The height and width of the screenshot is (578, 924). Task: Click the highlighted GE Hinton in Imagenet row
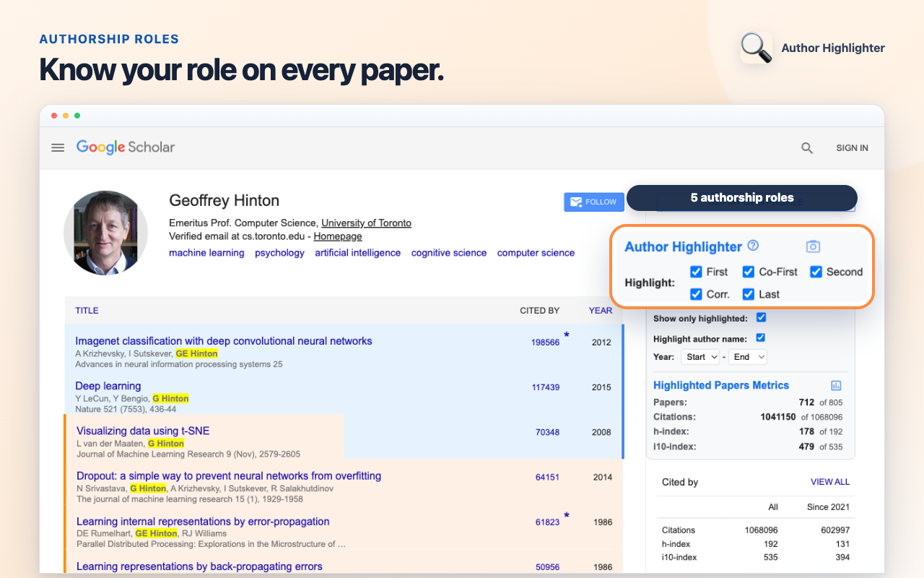(196, 353)
